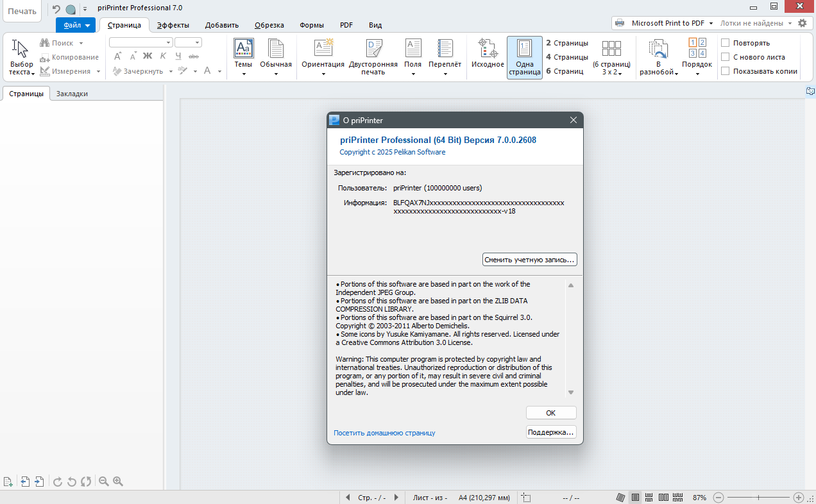Toggle italic (К) formatting
Screen dimensions: 816x504
pyautogui.click(x=163, y=56)
